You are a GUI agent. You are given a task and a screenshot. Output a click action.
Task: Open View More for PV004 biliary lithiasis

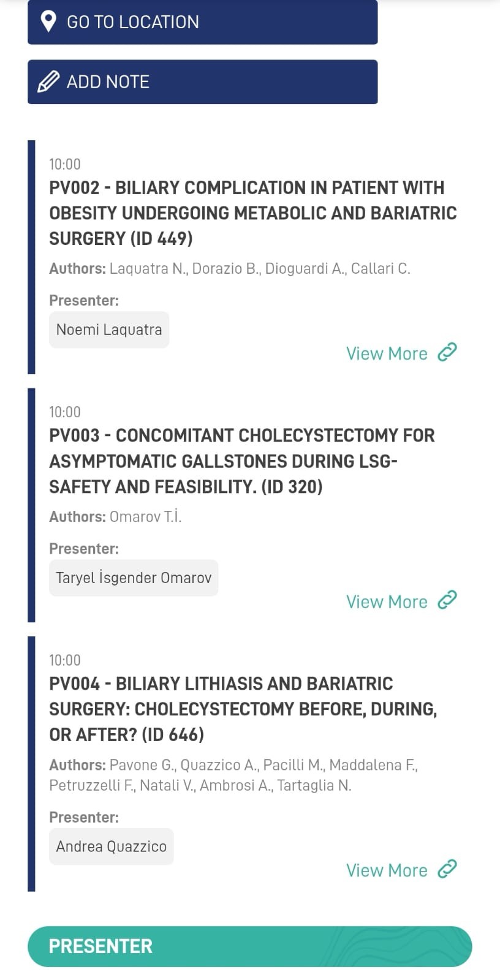[387, 870]
